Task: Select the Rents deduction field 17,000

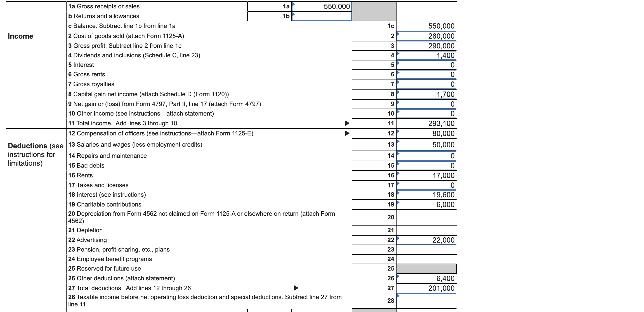Action: click(x=426, y=175)
